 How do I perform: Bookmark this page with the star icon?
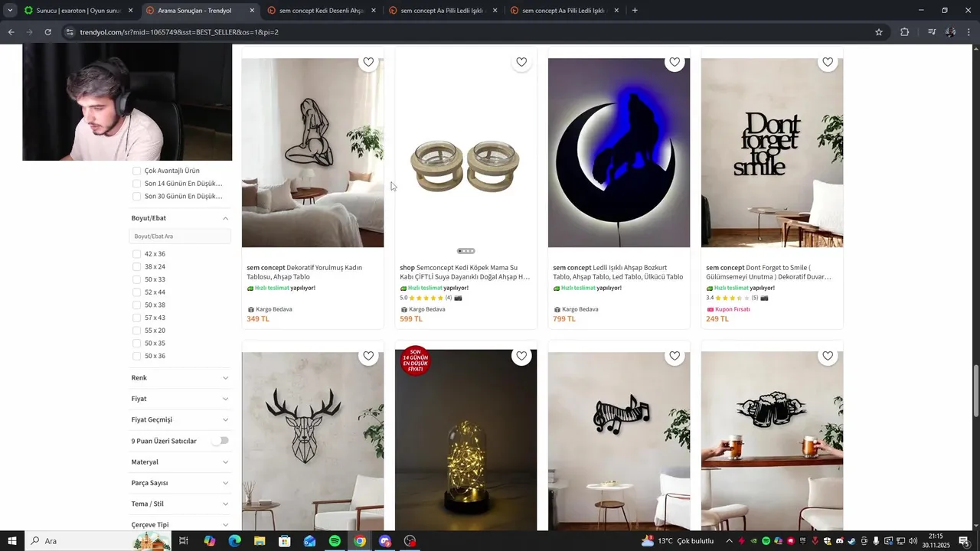coord(879,32)
